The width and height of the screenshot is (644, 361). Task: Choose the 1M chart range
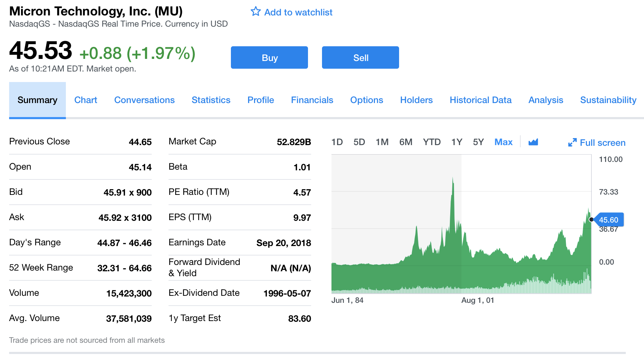(382, 142)
